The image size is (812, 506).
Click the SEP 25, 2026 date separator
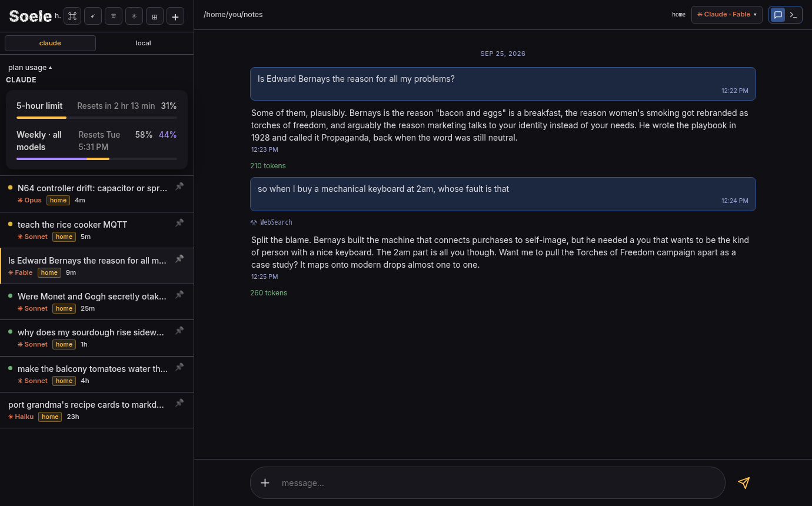click(x=503, y=54)
